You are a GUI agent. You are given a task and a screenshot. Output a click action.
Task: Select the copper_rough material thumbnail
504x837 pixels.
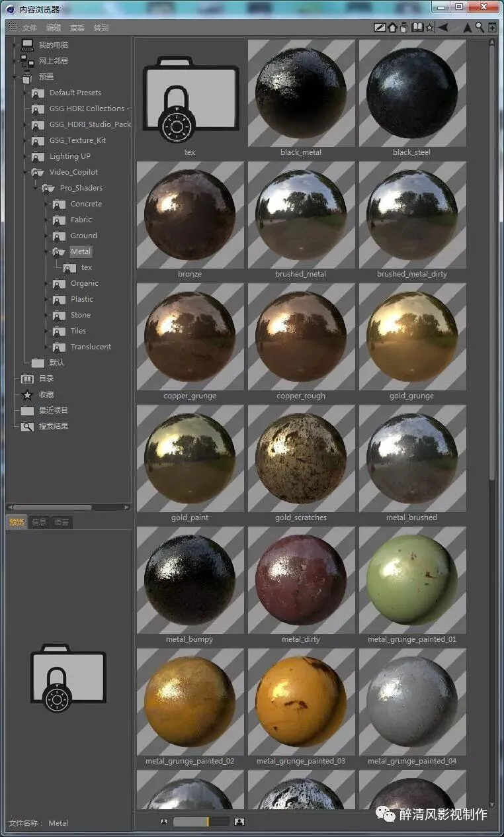click(301, 337)
